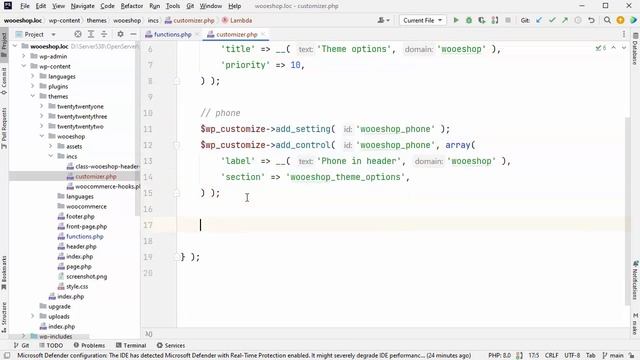Open header.php in project tree
The width and height of the screenshot is (640, 360).
(81, 247)
